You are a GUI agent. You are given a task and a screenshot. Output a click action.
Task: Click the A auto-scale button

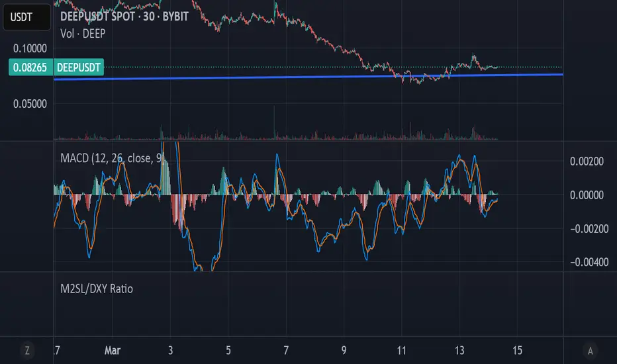tap(590, 349)
